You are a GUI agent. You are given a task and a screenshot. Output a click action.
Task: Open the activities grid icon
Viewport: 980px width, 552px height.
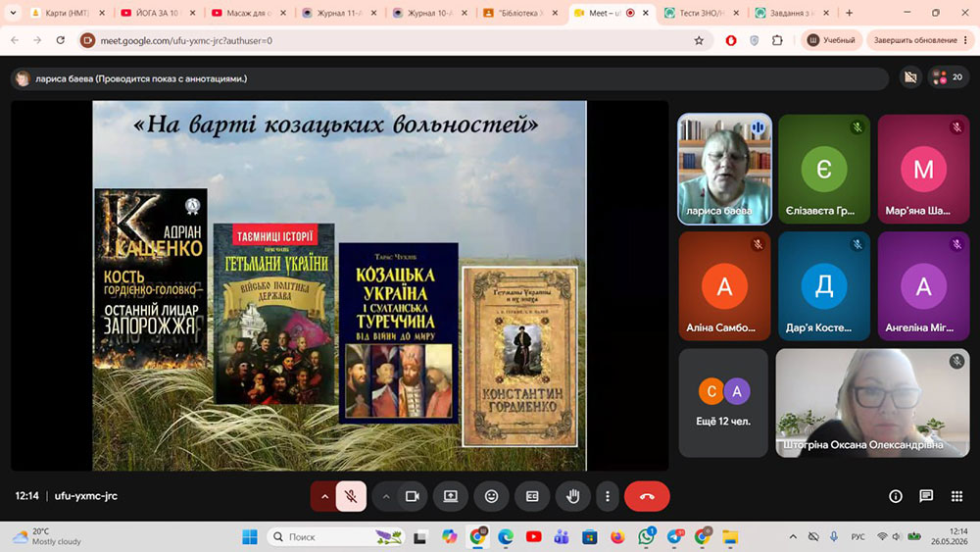pos(956,496)
